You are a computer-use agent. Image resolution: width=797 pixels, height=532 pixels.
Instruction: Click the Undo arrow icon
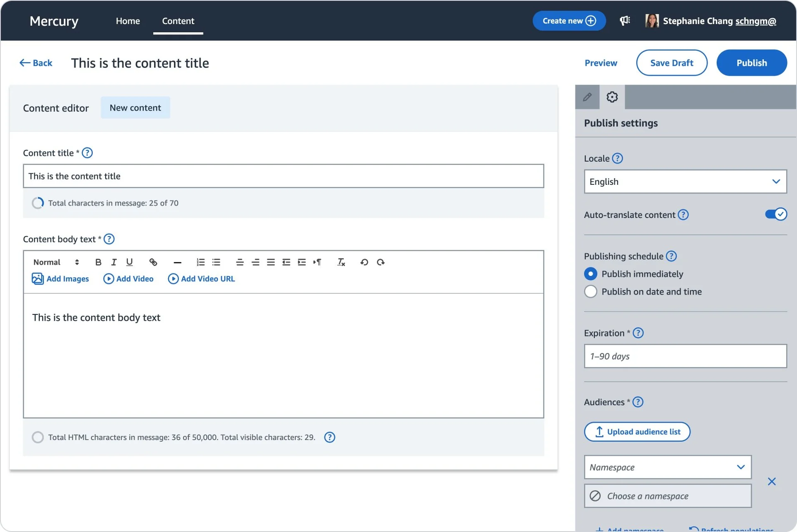(364, 262)
